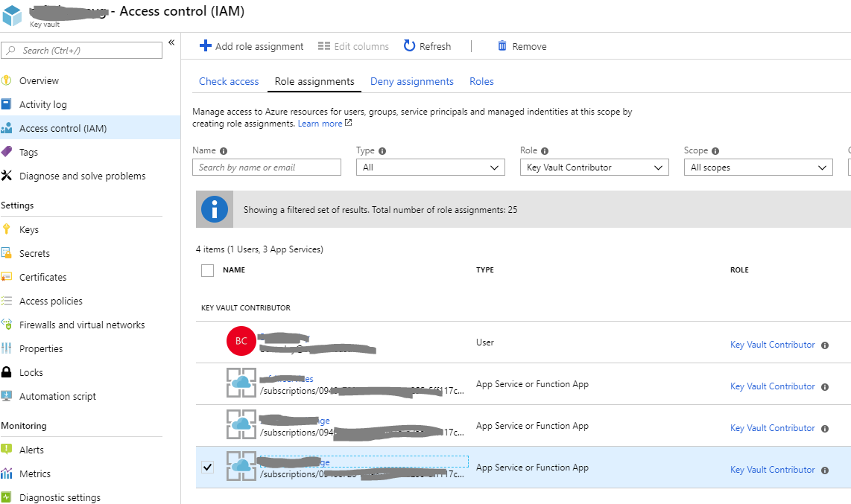Click info icon next to Role filter
The width and height of the screenshot is (851, 504).
[x=545, y=151]
